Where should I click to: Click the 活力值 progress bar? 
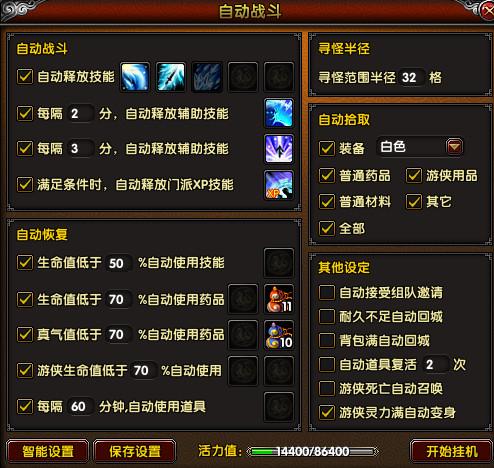tap(313, 452)
